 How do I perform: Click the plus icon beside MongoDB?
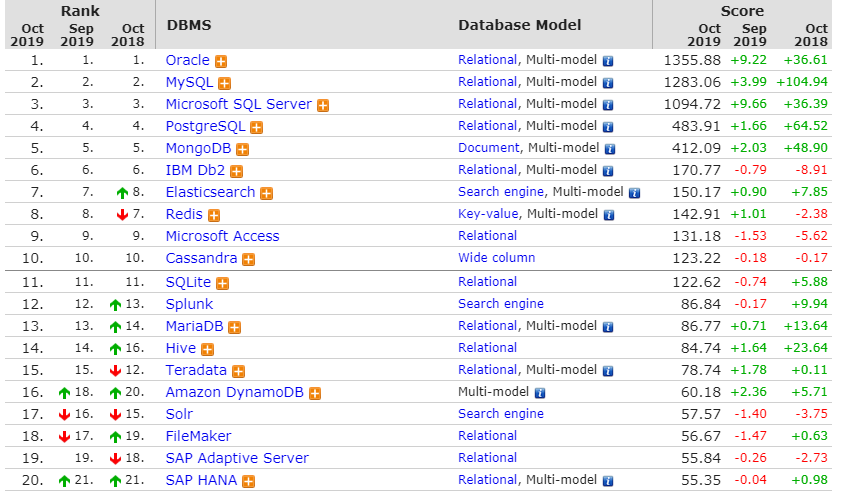(243, 149)
